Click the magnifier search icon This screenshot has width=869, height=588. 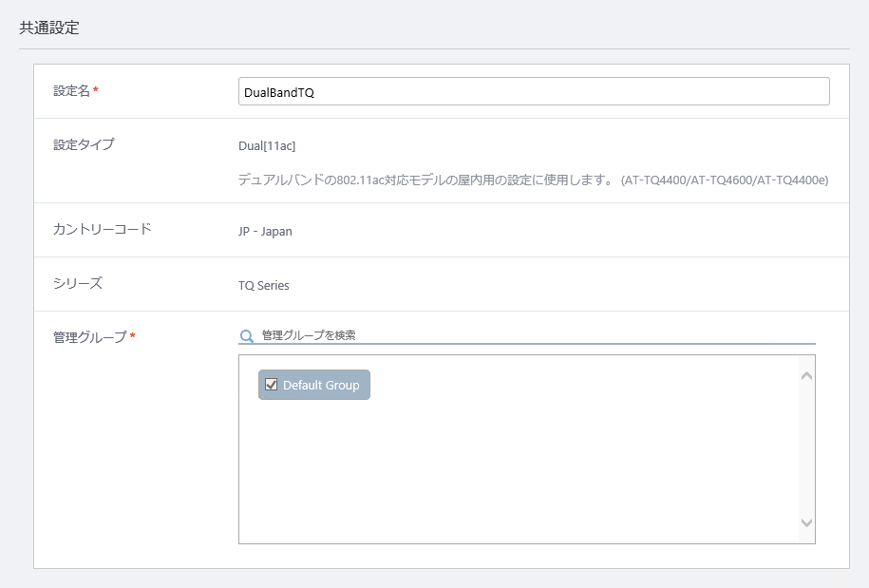[247, 336]
